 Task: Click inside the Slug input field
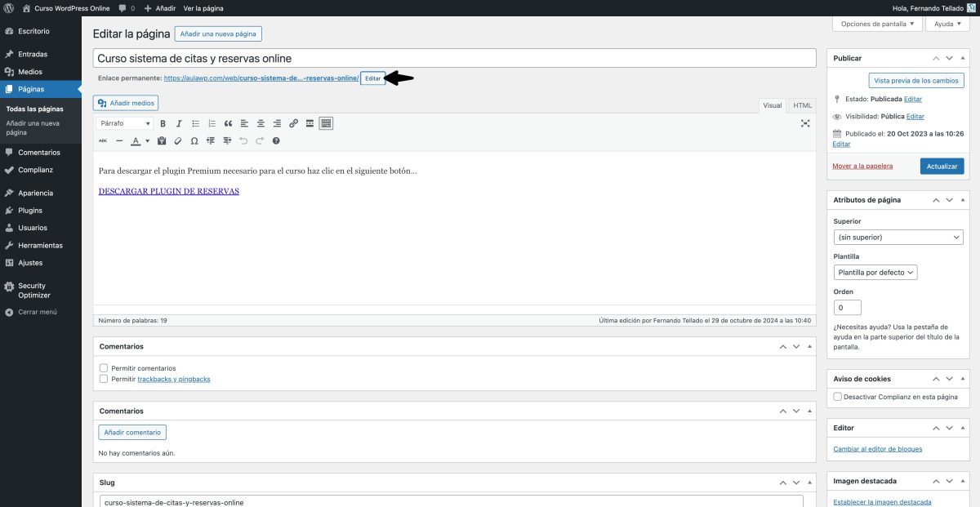click(x=327, y=502)
